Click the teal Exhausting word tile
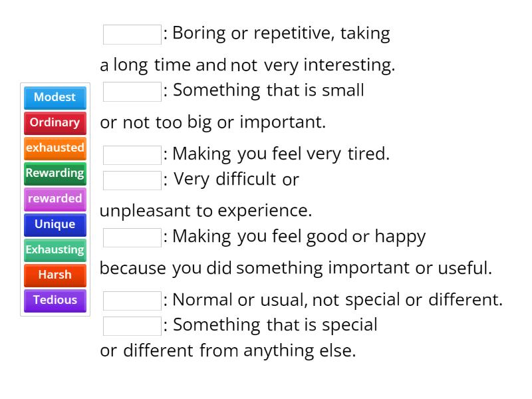Image resolution: width=532 pixels, height=399 pixels. tap(55, 249)
